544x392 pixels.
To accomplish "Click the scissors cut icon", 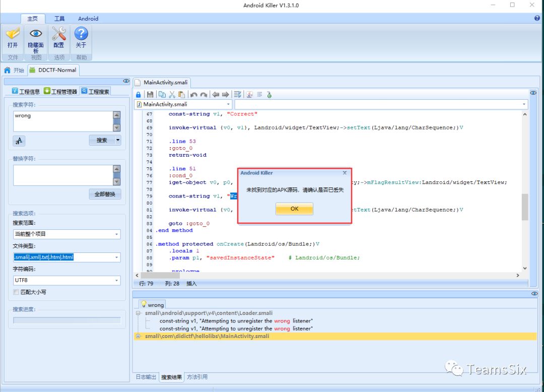I will click(x=172, y=94).
